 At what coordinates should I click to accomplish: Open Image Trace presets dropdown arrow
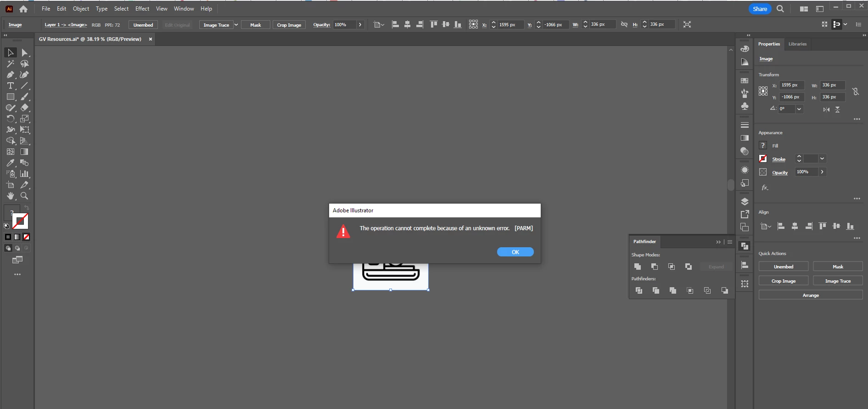[x=236, y=25]
